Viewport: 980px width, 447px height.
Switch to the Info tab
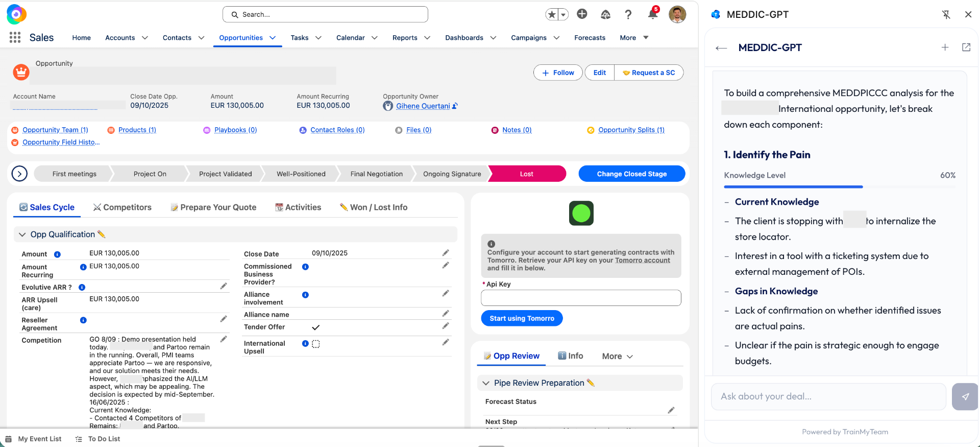(x=570, y=356)
